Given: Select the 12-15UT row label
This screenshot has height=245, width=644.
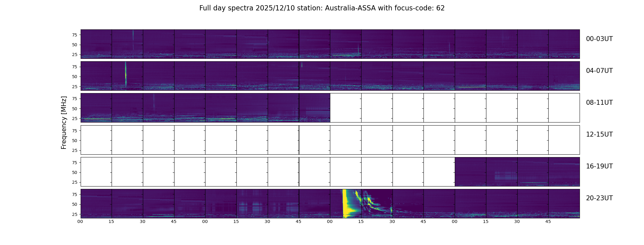Looking at the screenshot, I should coord(599,134).
